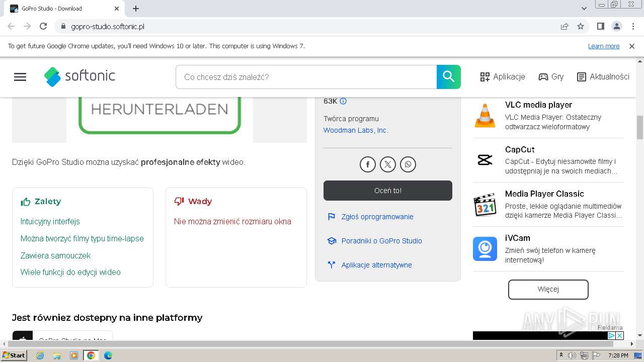Click the CapCut app icon

click(x=485, y=160)
